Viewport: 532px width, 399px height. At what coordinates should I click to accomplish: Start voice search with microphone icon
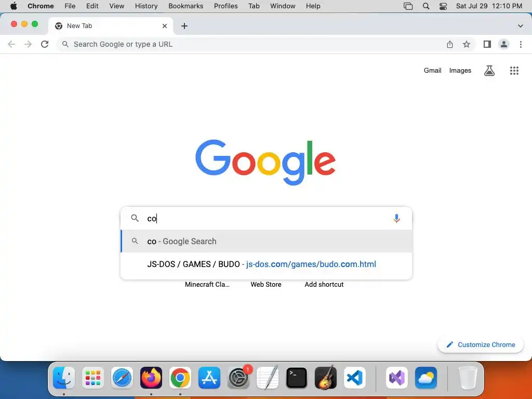396,218
